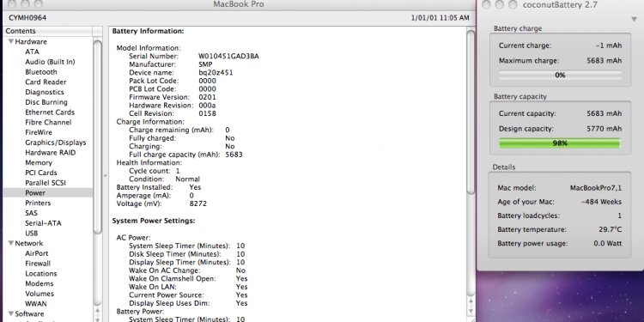The image size is (644, 322).
Task: Select SAS in sidebar
Action: (x=31, y=213)
